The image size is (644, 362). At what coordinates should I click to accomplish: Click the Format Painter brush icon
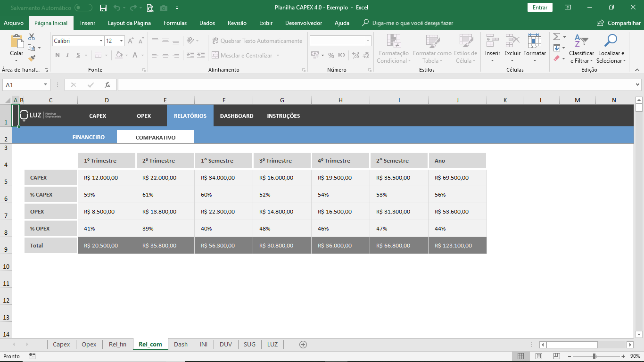click(32, 58)
